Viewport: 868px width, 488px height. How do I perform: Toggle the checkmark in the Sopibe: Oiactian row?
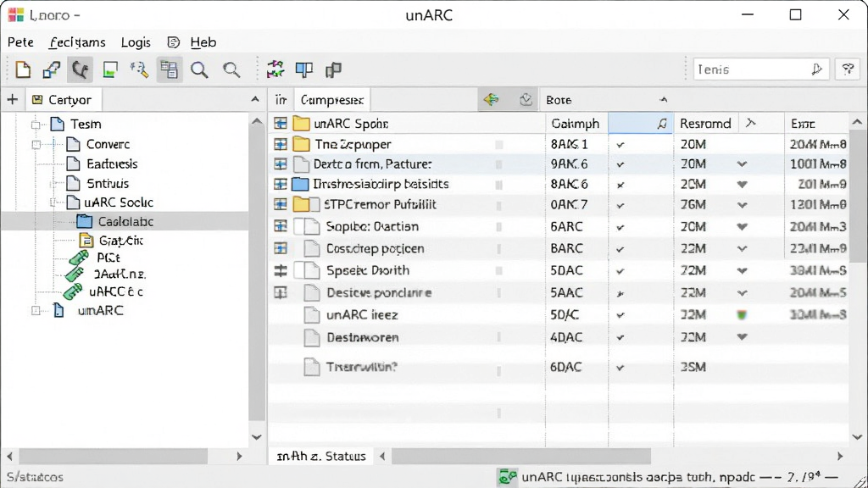tap(620, 227)
